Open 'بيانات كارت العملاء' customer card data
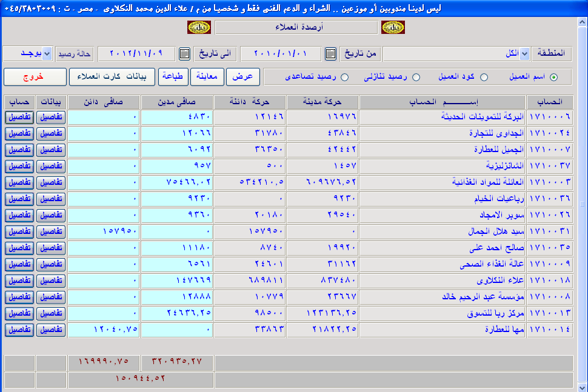The width and height of the screenshot is (588, 392). click(112, 77)
